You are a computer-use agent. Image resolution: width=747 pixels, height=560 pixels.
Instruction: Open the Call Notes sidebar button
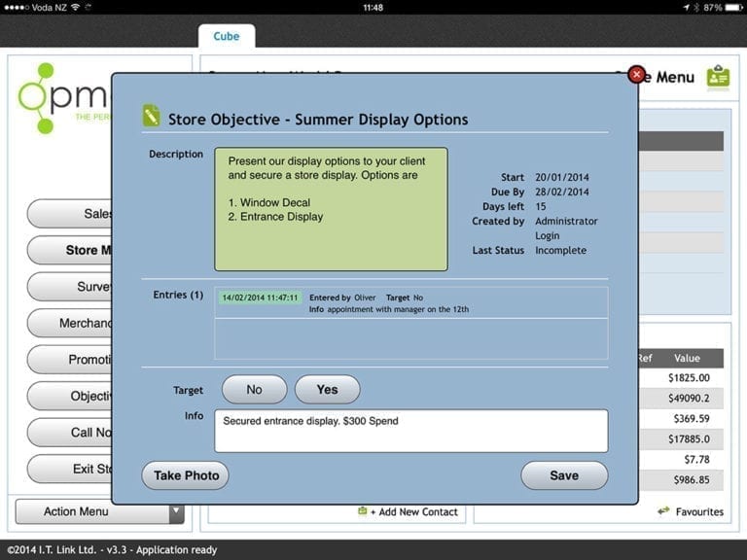(70, 433)
